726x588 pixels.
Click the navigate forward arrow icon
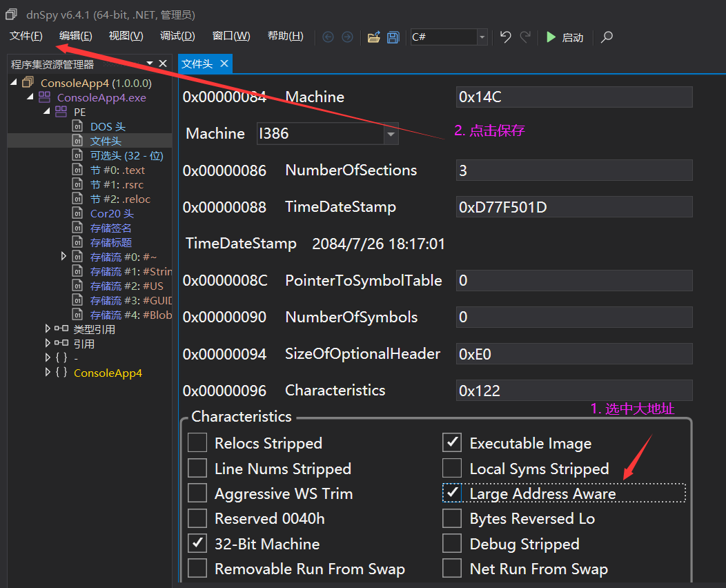point(347,37)
